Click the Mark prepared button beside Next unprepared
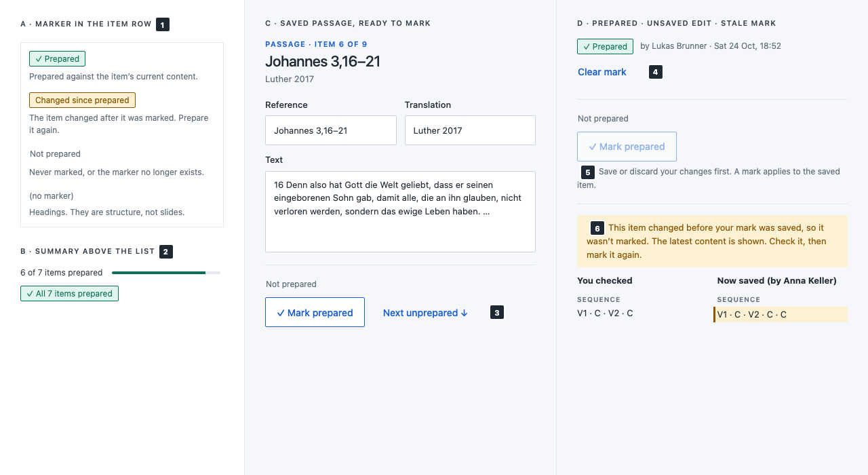This screenshot has width=868, height=475. coord(315,312)
